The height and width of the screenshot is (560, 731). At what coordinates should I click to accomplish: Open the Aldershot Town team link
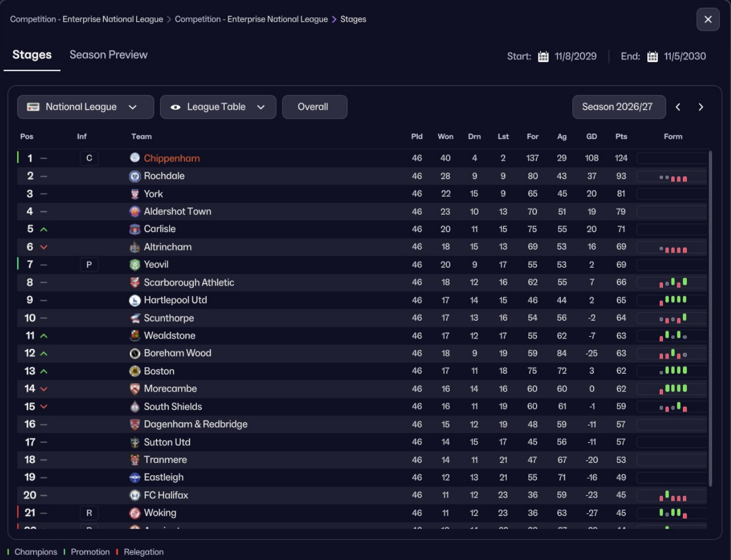[177, 211]
